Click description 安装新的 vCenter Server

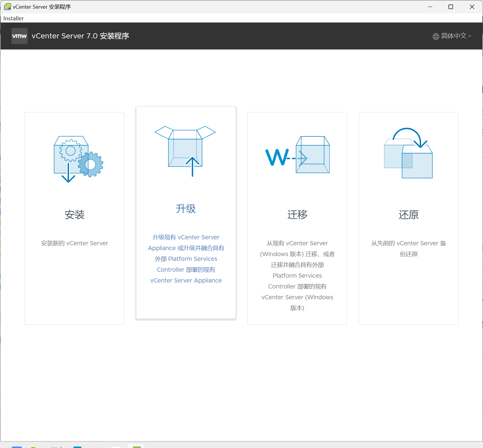[75, 243]
